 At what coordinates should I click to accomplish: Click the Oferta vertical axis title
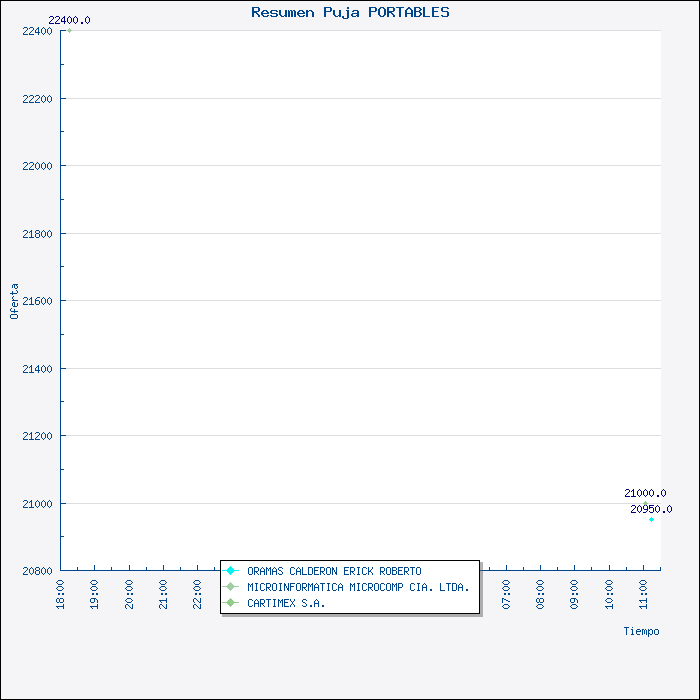pos(14,301)
